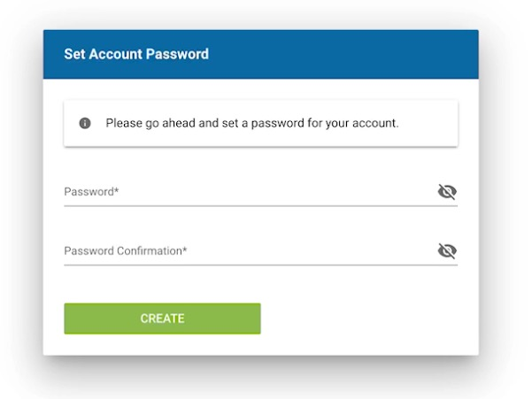Screen dimensions: 532x399
Task: Focus the Password input field
Action: click(248, 192)
